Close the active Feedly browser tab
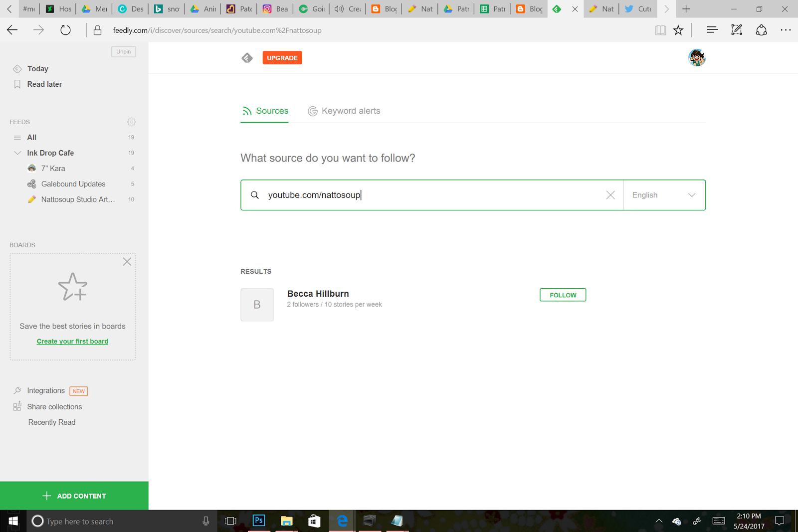798x532 pixels. tap(575, 9)
